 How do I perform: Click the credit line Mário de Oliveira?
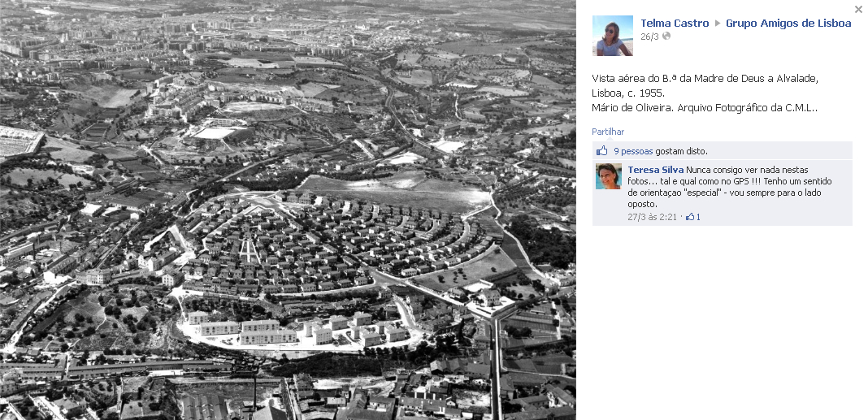[705, 108]
